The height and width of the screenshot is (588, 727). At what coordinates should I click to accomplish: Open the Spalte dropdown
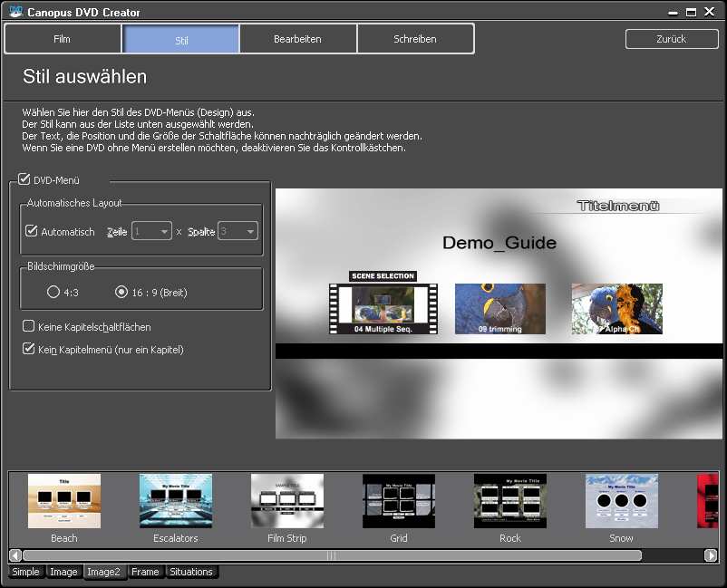[237, 232]
